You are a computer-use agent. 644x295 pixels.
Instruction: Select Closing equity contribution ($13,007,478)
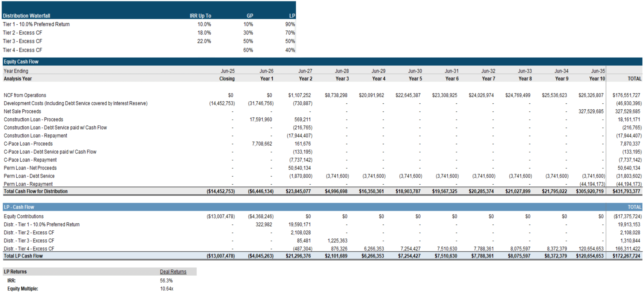[x=221, y=216]
